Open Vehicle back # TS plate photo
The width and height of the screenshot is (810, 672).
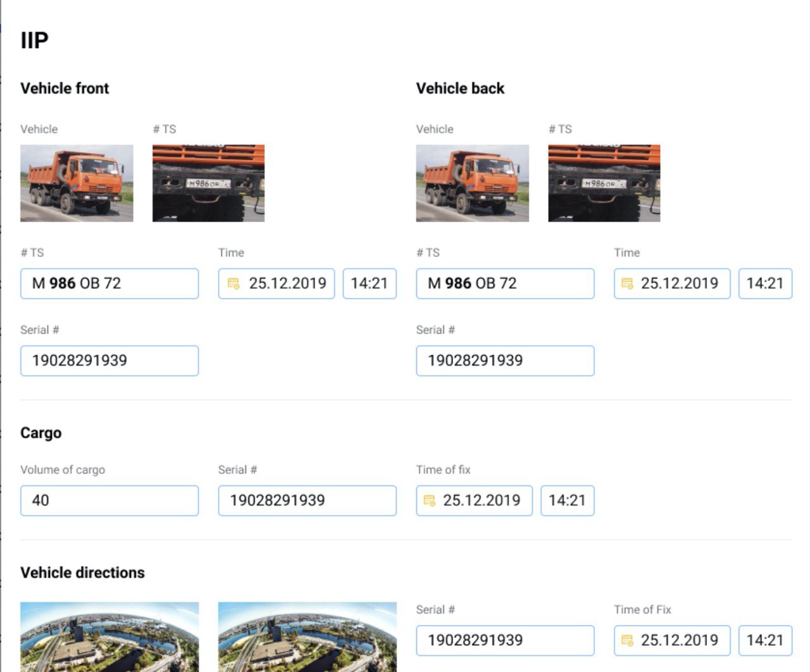click(604, 183)
